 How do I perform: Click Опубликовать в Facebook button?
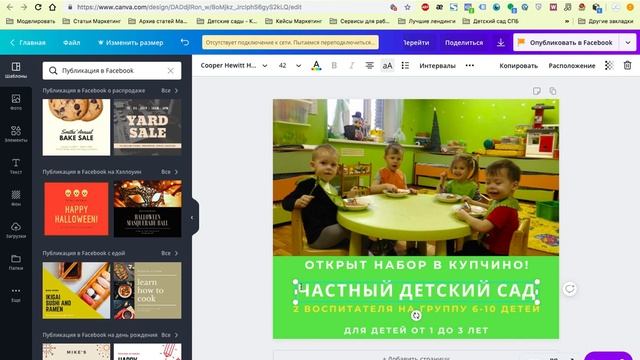[566, 42]
